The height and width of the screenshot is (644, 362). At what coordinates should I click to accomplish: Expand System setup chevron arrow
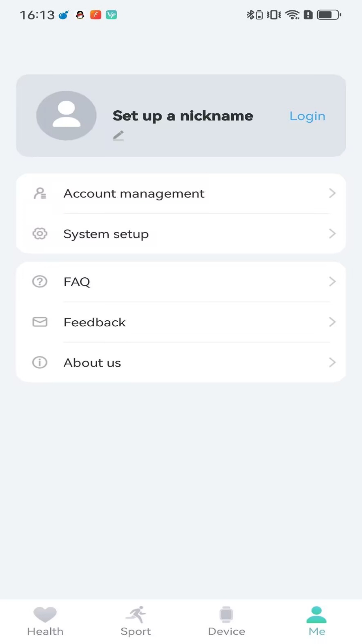point(332,233)
